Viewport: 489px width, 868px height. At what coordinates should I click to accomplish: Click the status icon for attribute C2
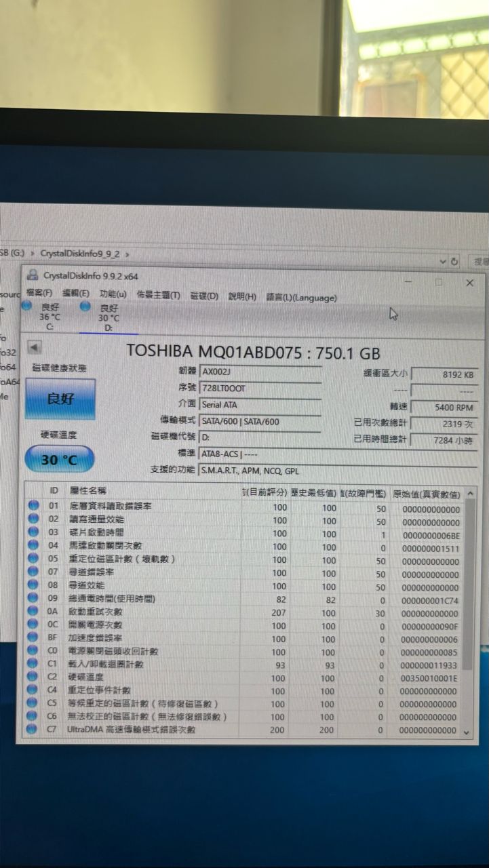[x=33, y=677]
